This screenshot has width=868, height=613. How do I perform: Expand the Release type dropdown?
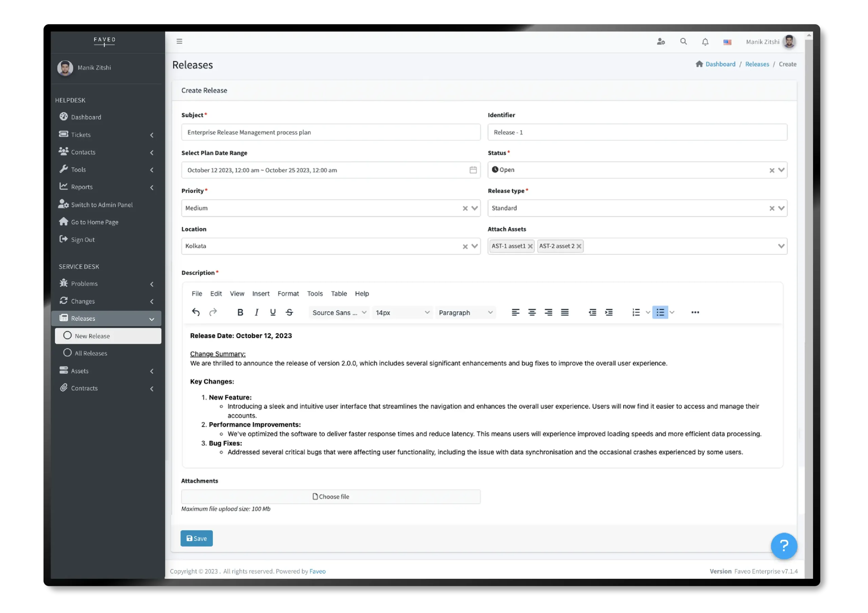pyautogui.click(x=782, y=208)
